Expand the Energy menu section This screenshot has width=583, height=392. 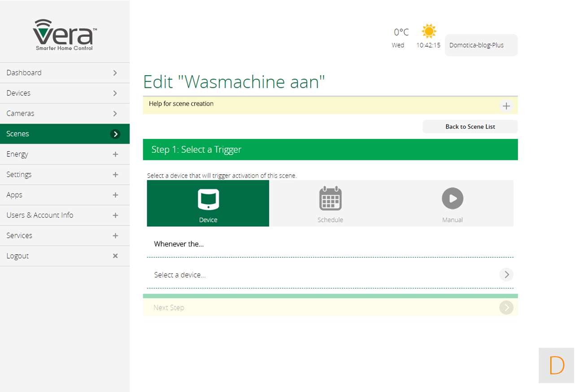pyautogui.click(x=115, y=154)
